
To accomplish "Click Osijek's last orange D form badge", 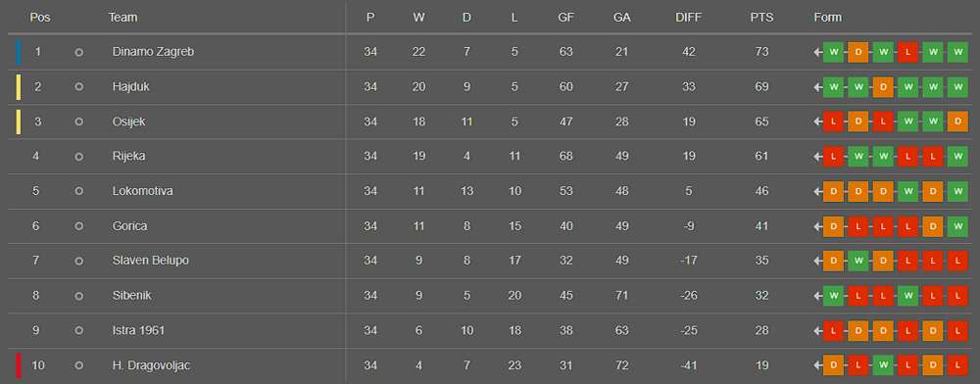I will click(x=957, y=121).
